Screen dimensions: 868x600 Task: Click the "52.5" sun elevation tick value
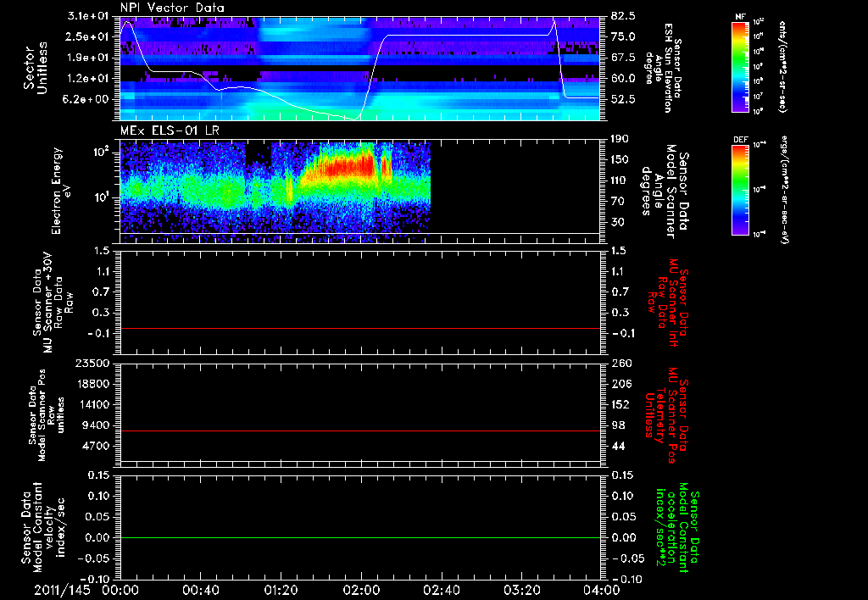[623, 99]
